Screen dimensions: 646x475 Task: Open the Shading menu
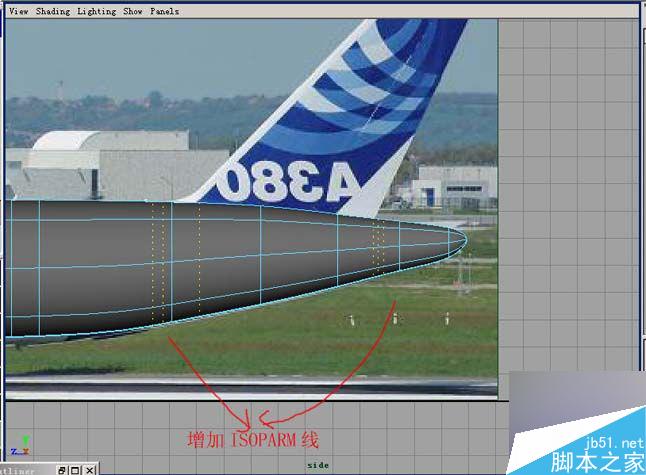[53, 11]
